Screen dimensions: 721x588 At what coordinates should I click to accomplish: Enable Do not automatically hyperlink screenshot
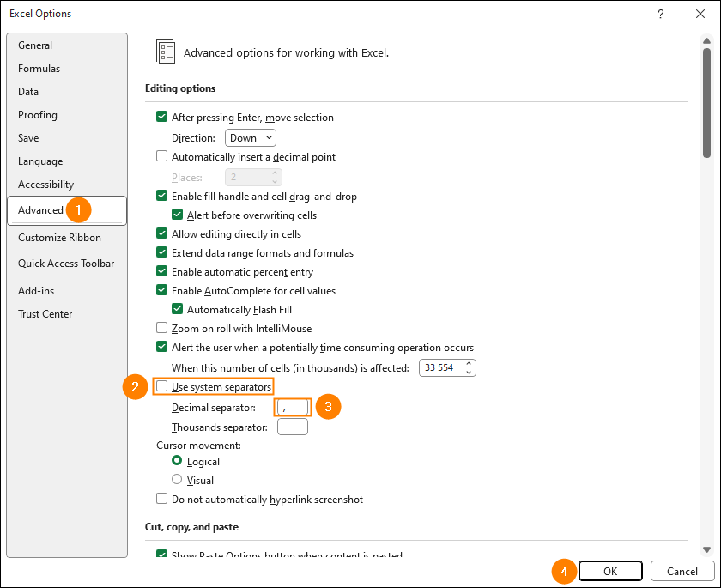(161, 499)
